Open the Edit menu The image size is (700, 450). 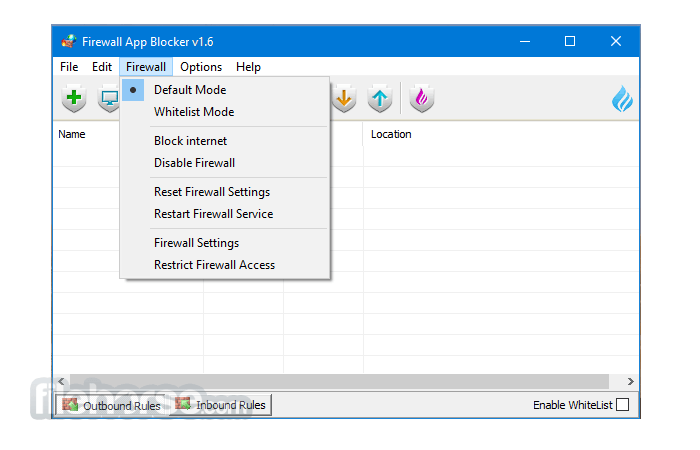pos(102,67)
